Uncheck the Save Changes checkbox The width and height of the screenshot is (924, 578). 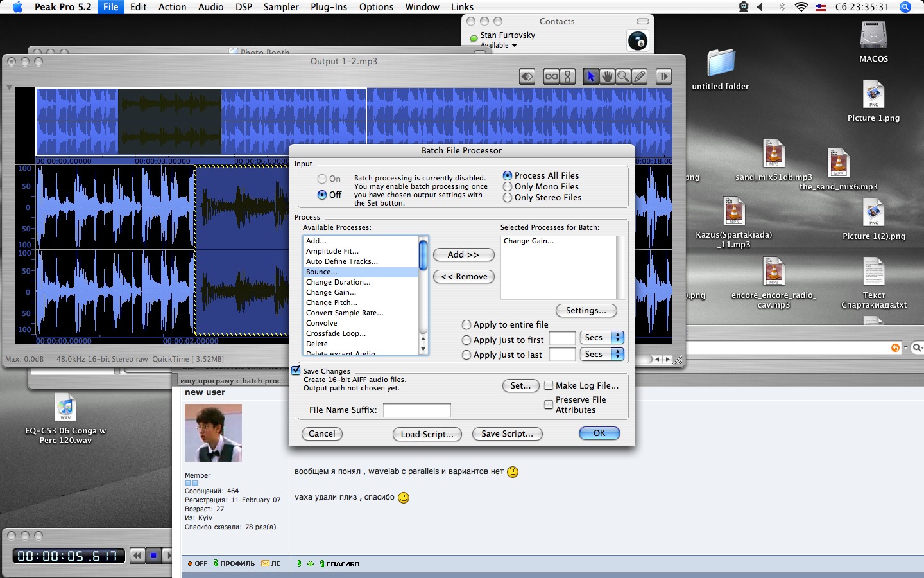pos(296,371)
